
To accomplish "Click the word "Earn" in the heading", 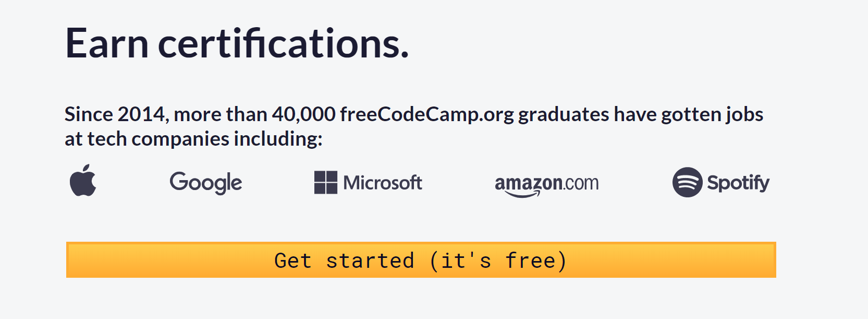I will coord(107,43).
